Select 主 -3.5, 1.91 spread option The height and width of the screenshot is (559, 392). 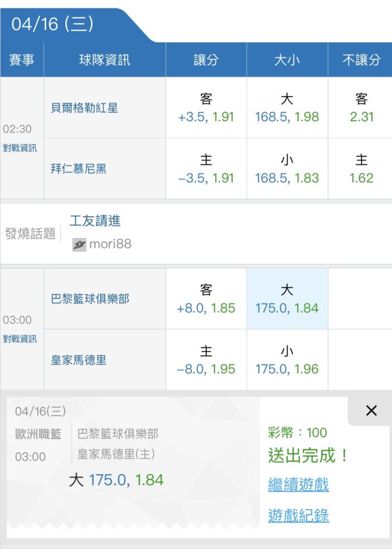(x=206, y=169)
